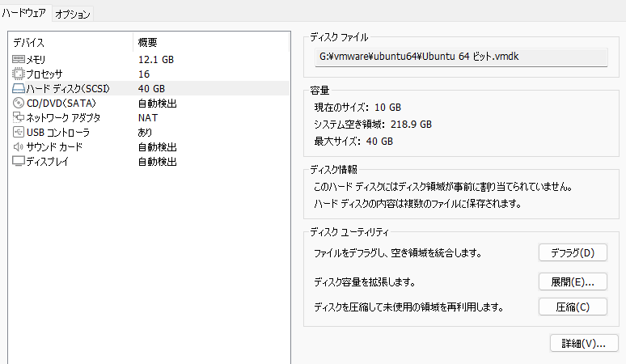This screenshot has height=364, width=626.
Task: Click the USB controller icon
Action: [x=19, y=132]
